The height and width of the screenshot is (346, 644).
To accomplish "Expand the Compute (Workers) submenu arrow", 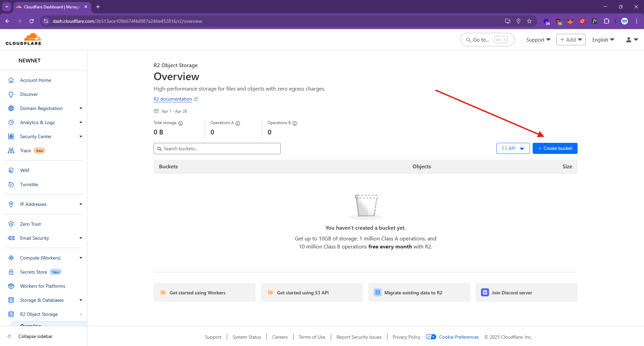I will 80,258.
